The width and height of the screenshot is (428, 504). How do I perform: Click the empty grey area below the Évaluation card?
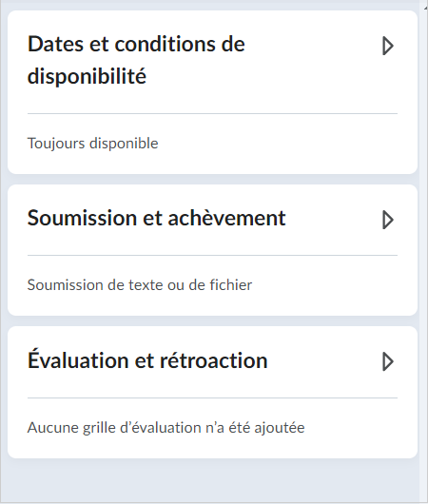210,480
